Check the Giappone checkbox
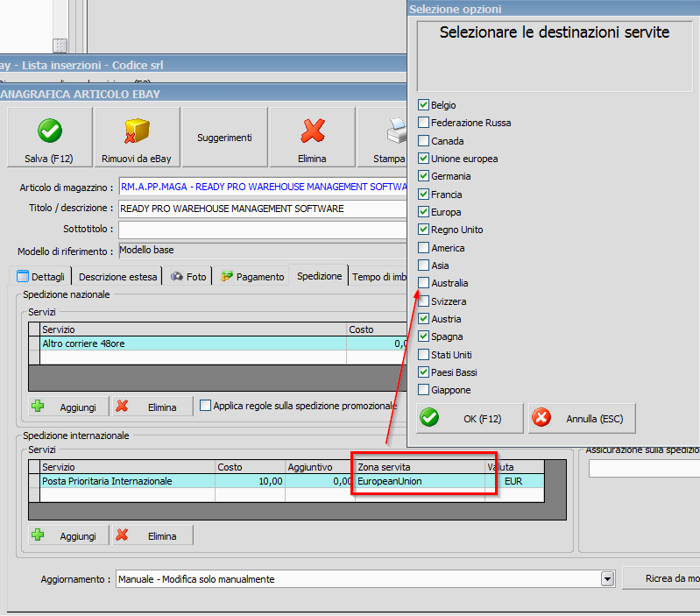Screen dimensions: 700x616 [x=424, y=390]
